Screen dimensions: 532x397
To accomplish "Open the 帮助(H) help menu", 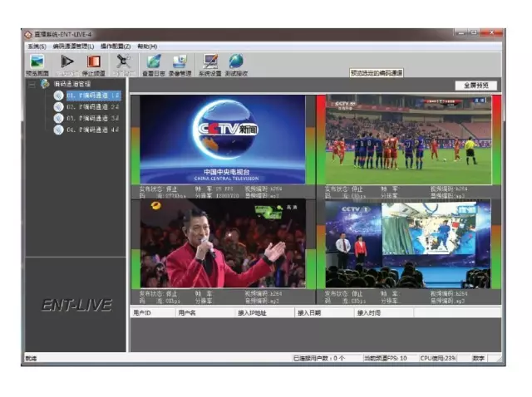I will coord(147,47).
